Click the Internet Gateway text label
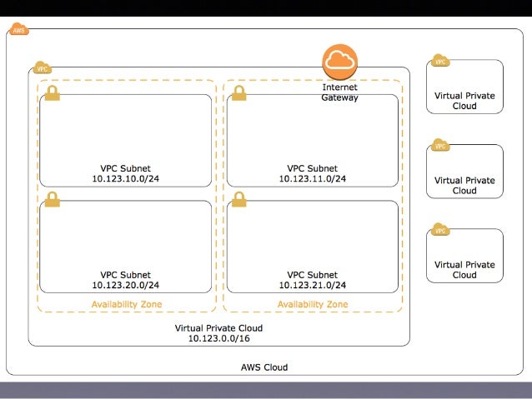This screenshot has width=532, height=399. 339,92
